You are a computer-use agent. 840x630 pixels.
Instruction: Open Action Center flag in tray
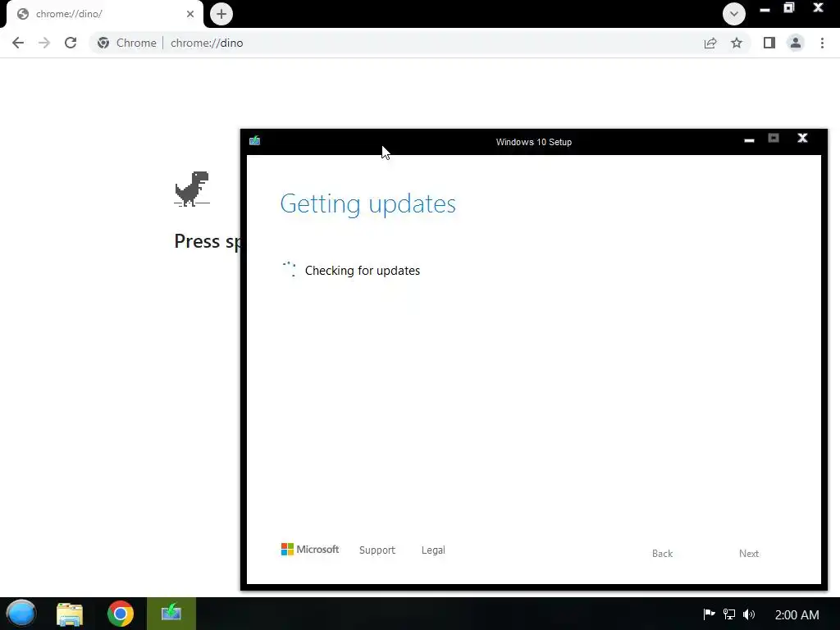point(709,614)
